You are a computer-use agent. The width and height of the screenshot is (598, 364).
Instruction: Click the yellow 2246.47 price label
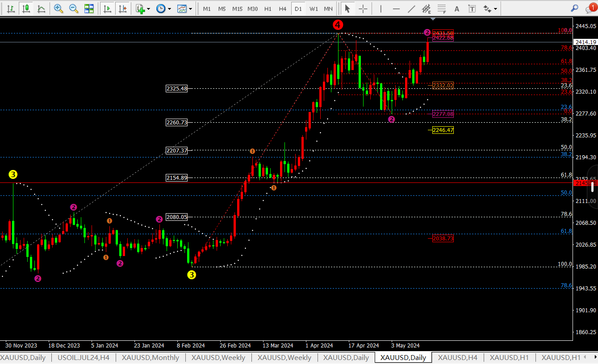(443, 130)
